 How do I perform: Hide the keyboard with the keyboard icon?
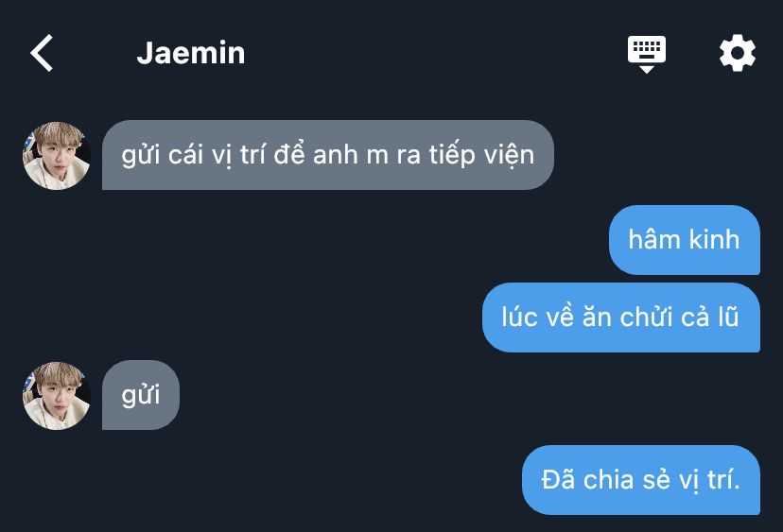coord(646,54)
